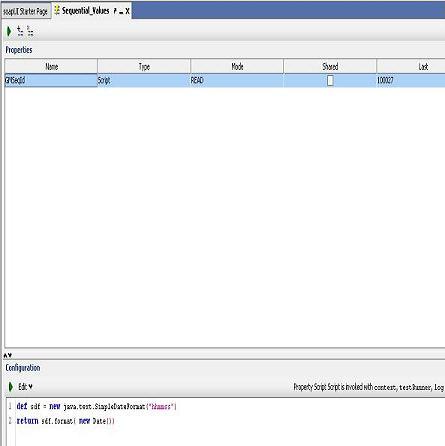This screenshot has width=445, height=446.
Task: Click the Shared column header
Action: [x=330, y=66]
